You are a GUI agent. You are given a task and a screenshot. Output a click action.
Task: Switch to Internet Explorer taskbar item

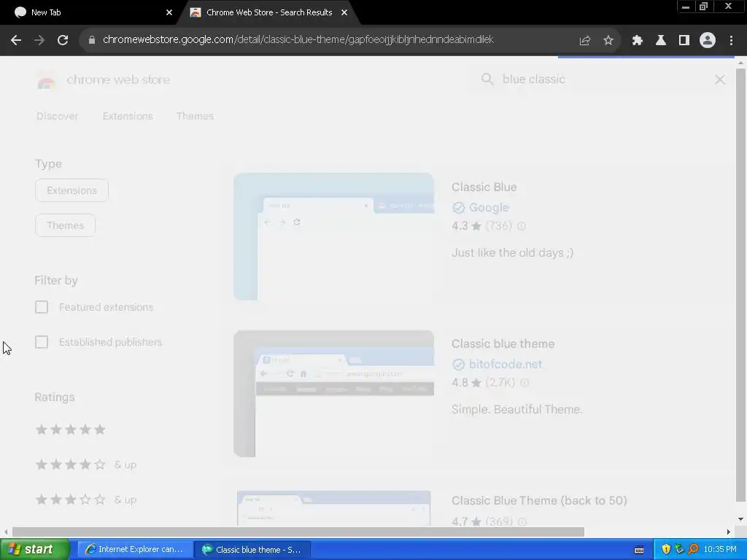coord(135,550)
